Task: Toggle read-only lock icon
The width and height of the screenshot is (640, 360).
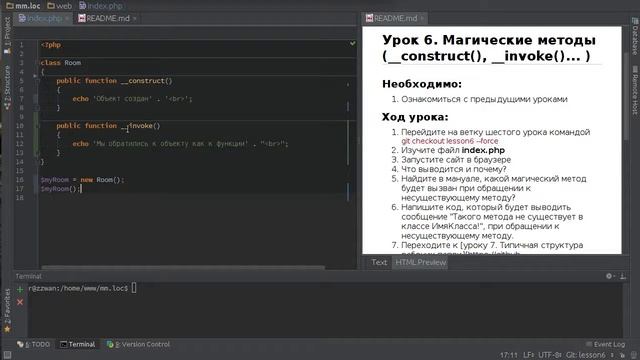Action: 622,355
